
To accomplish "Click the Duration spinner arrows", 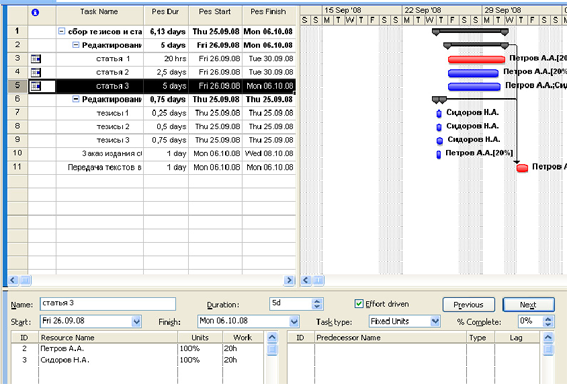I will click(x=317, y=304).
